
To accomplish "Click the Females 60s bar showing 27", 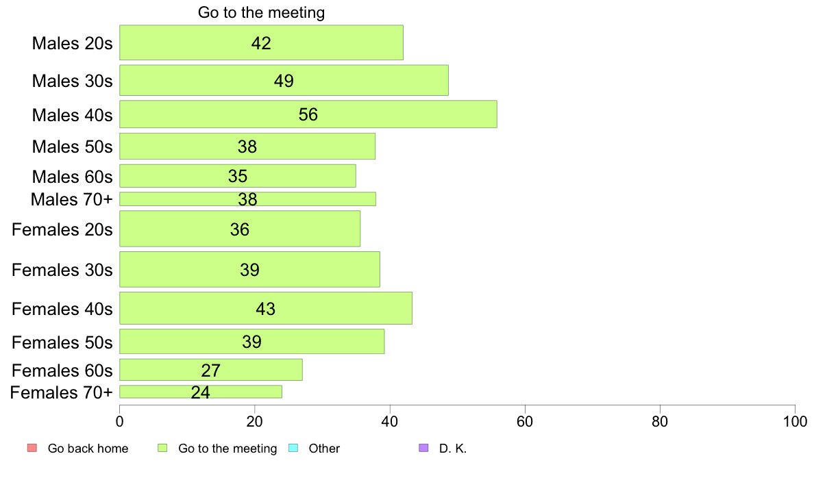I will tap(211, 370).
